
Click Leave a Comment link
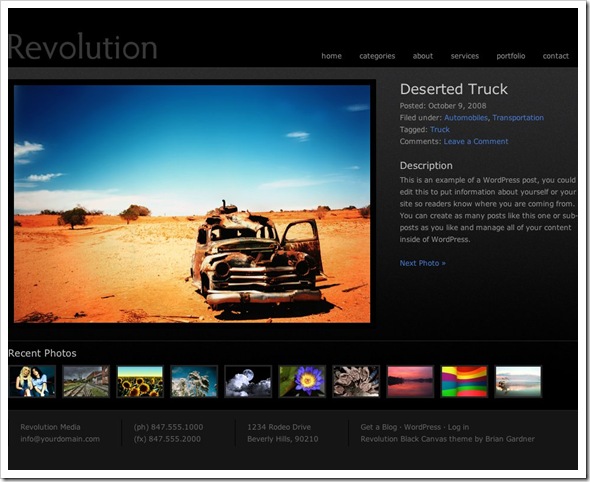(x=476, y=141)
